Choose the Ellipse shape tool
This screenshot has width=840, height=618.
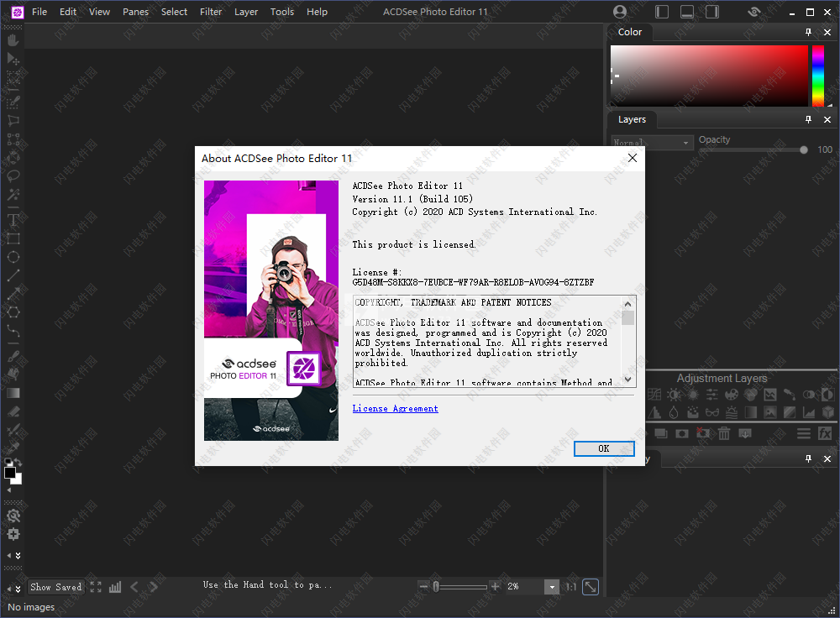coord(13,257)
